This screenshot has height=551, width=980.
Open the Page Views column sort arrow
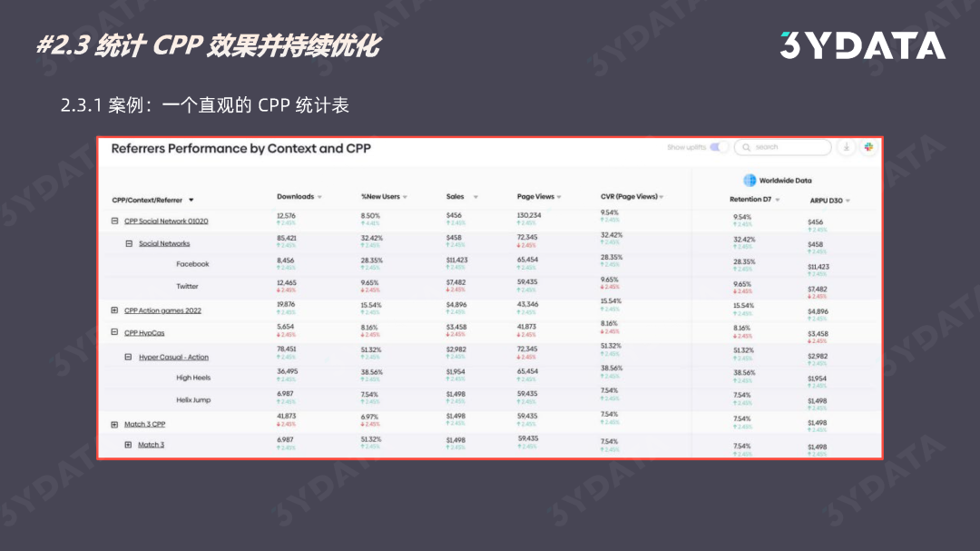tap(559, 197)
